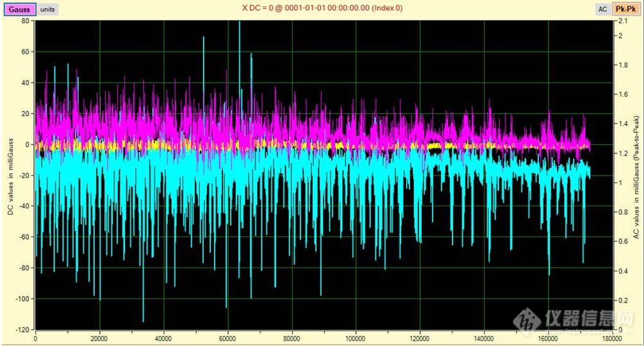Click right axis tick label 0.4
Screen dimensions: 644x346
click(x=623, y=271)
